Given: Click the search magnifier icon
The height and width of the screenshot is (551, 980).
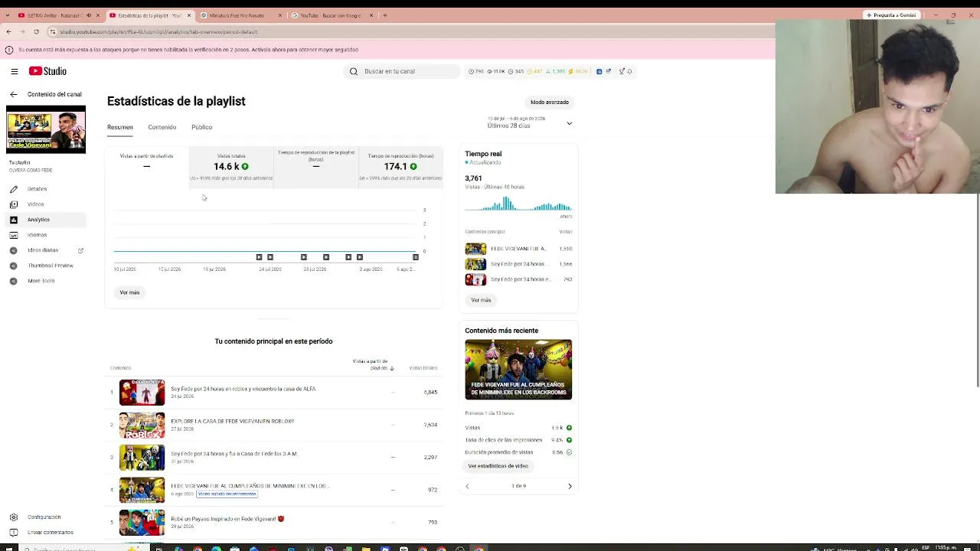Looking at the screenshot, I should tap(353, 71).
